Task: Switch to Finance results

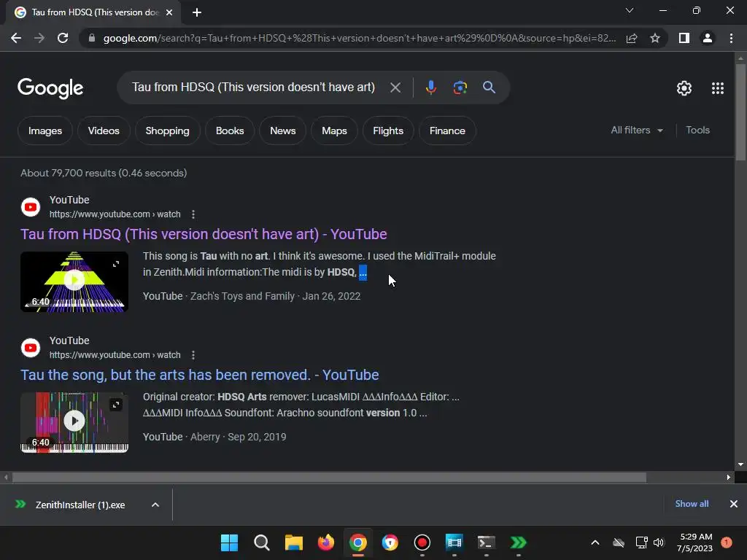Action: (447, 131)
